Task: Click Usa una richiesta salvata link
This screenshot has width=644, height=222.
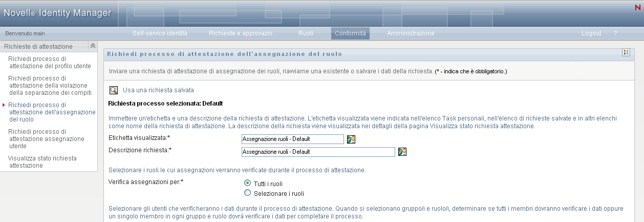Action: click(x=158, y=90)
